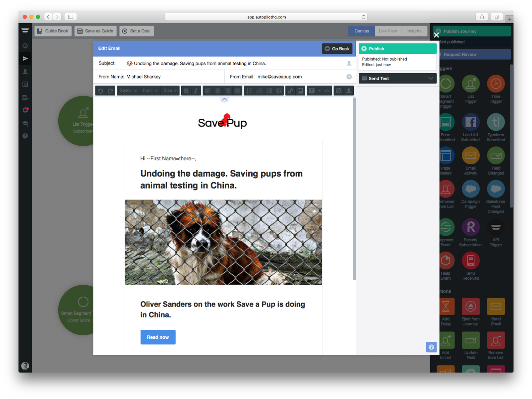Click Set a Goal
The image size is (532, 399).
[x=137, y=31]
